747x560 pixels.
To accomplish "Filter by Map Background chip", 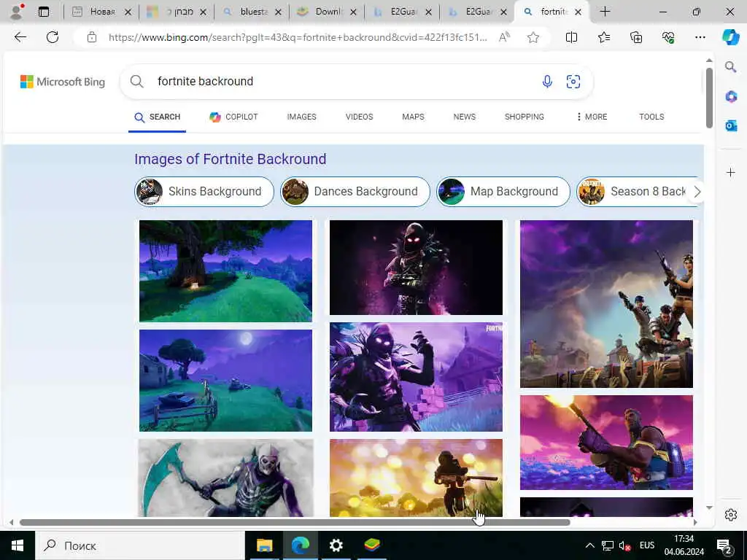I will (x=503, y=192).
